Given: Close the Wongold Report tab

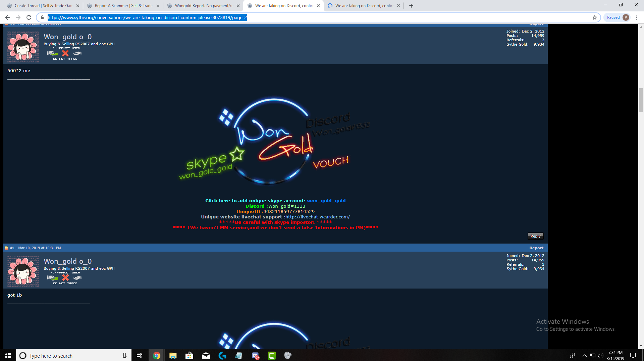Looking at the screenshot, I should [x=238, y=6].
